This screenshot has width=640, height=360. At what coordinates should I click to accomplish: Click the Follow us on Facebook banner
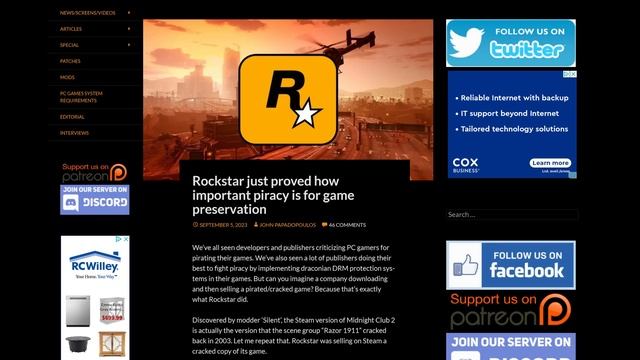[511, 265]
